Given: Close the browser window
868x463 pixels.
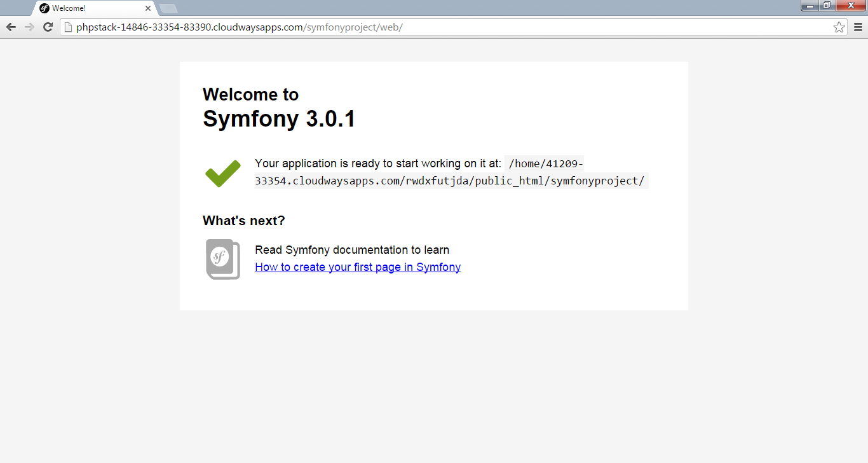Looking at the screenshot, I should click(850, 6).
